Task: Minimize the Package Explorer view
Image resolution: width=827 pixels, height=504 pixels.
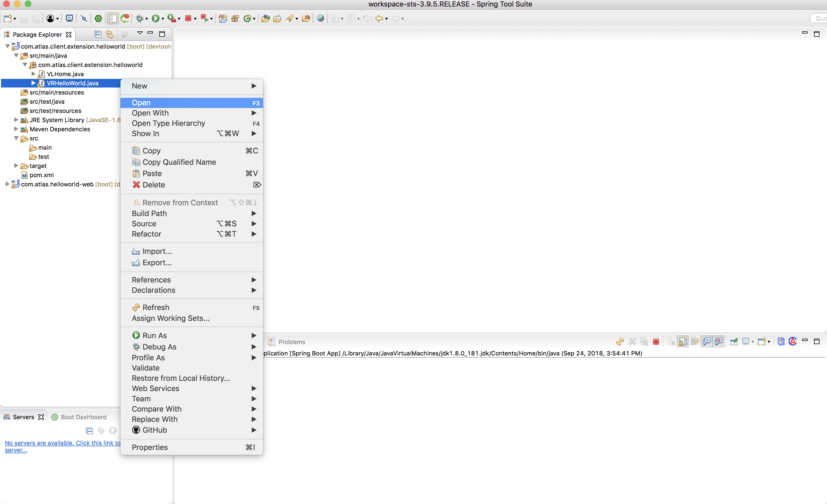Action: pyautogui.click(x=150, y=33)
